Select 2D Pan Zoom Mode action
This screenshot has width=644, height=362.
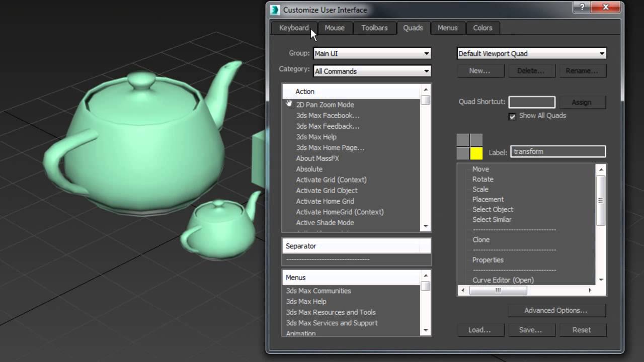tap(325, 105)
